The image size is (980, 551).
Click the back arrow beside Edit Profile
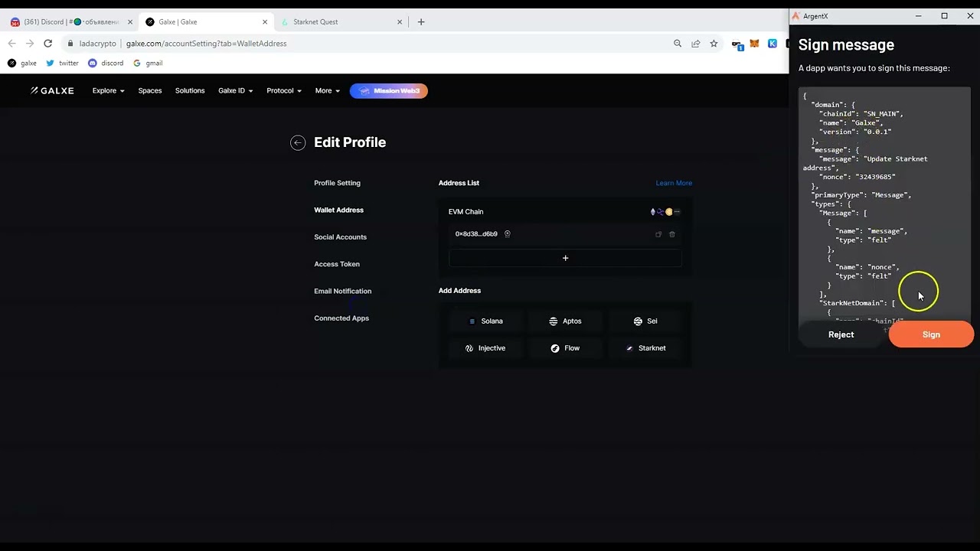298,143
